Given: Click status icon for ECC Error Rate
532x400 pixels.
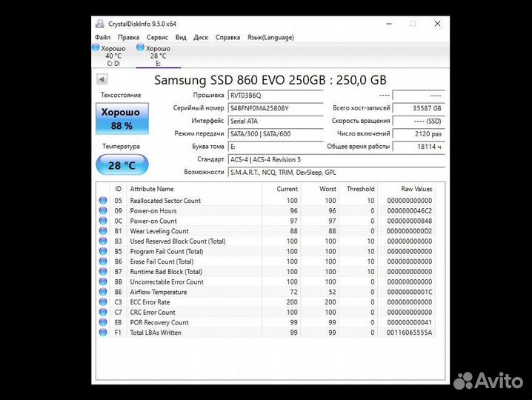Looking at the screenshot, I should coord(103,302).
